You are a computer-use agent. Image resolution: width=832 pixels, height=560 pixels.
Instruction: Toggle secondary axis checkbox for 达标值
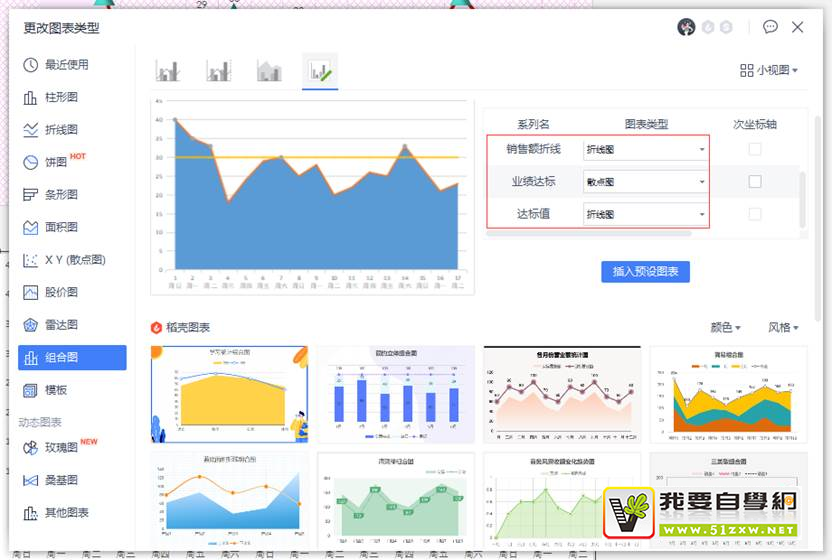pyautogui.click(x=755, y=214)
